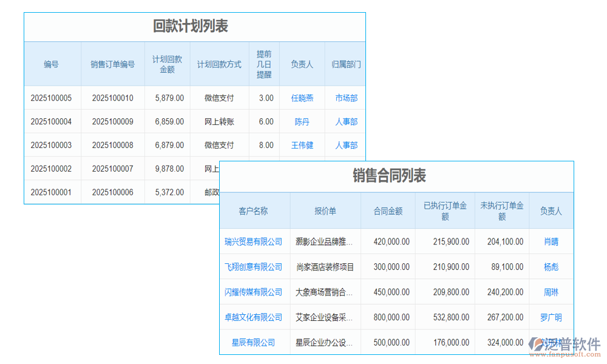The height and width of the screenshot is (364, 607).
Task: Open customer 闪耀传媒有限公司 details
Action: coord(254,292)
